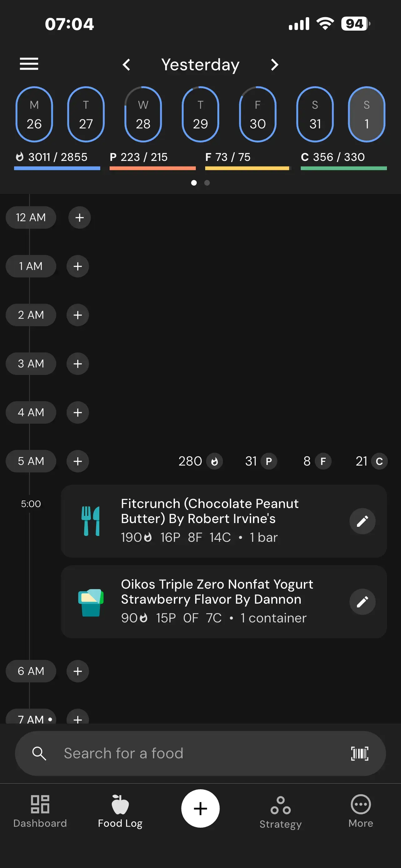Tap the barcode scanner icon

[x=359, y=753]
